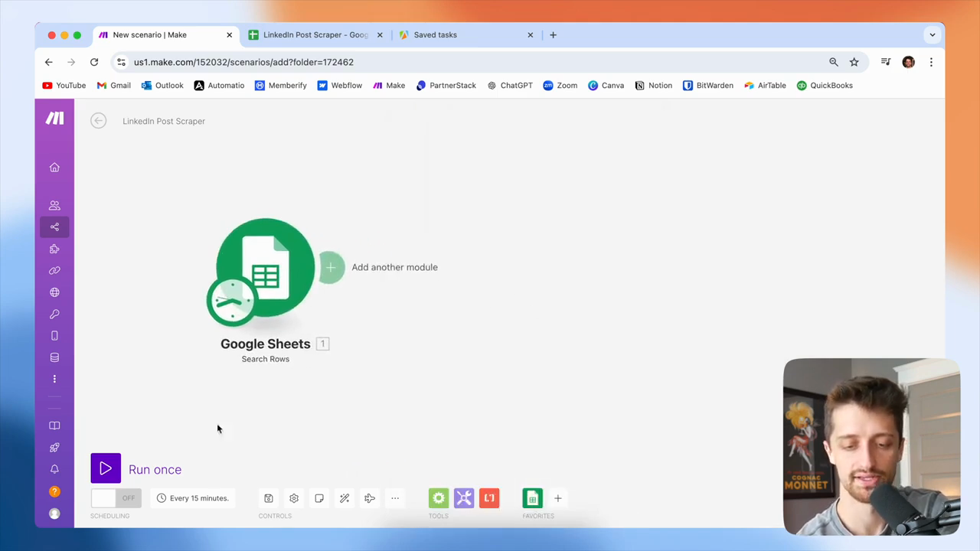Viewport: 980px width, 551px height.
Task: Rename the LinkedIn Post Scraper scenario title
Action: 164,121
